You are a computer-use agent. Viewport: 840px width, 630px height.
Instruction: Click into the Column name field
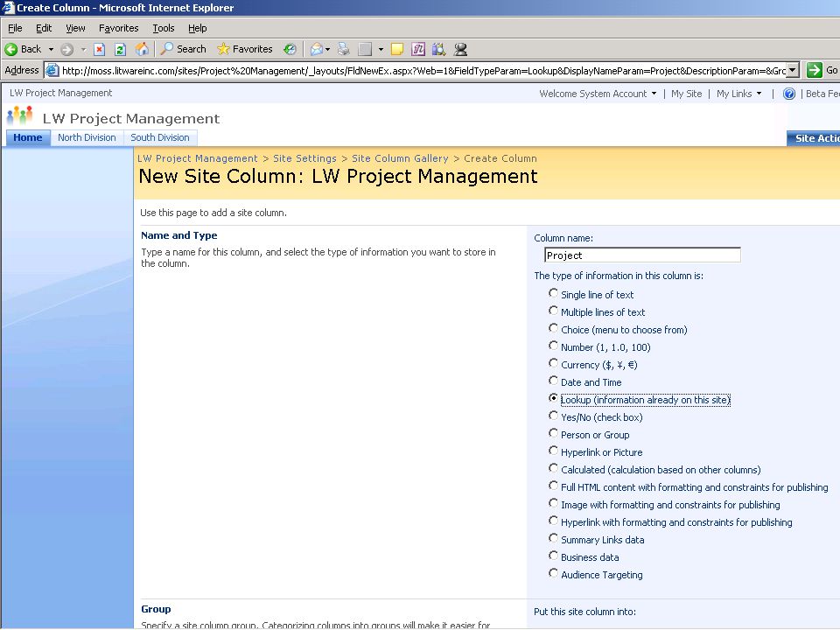[x=642, y=255]
